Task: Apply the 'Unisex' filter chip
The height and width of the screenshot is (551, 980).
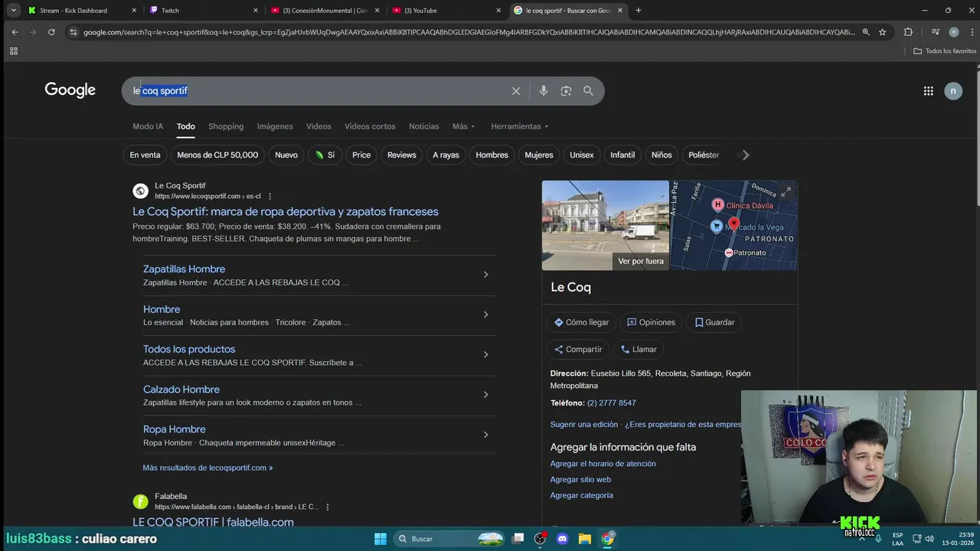Action: tap(582, 155)
